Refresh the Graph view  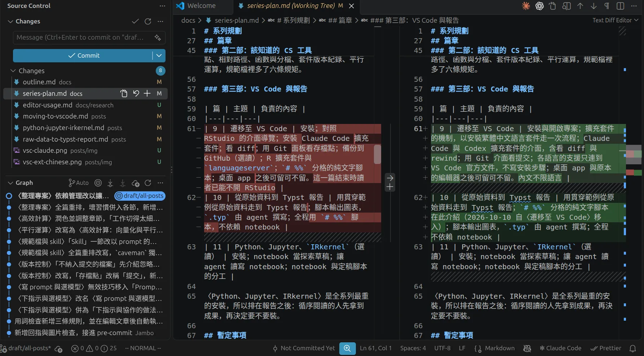click(148, 183)
